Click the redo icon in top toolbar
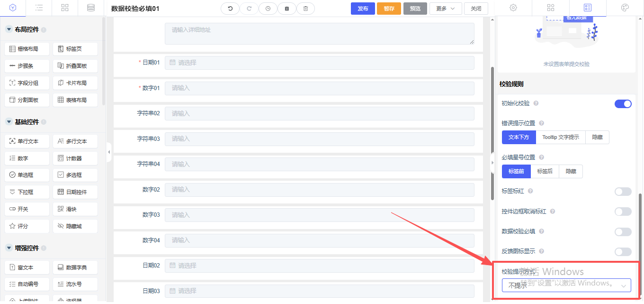 (x=249, y=9)
